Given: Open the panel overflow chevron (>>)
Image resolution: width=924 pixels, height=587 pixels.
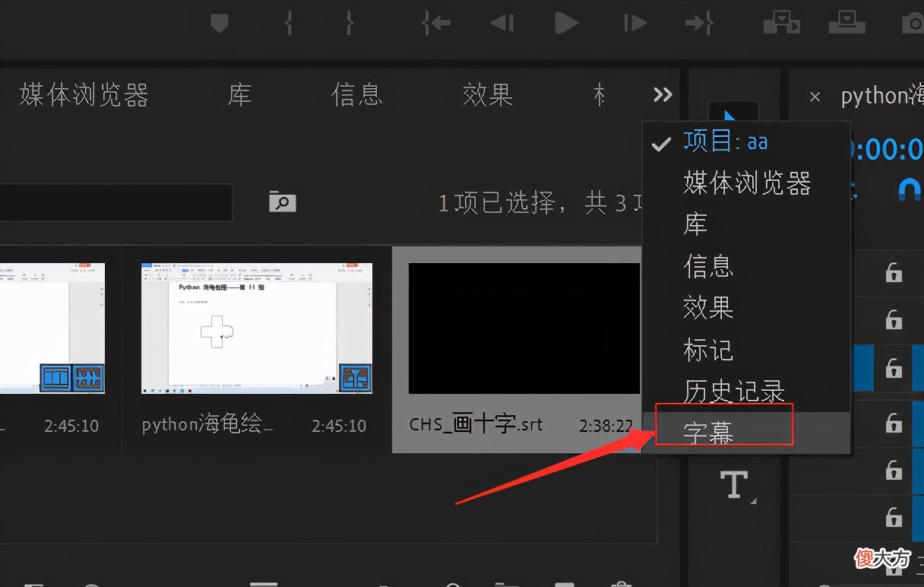Looking at the screenshot, I should point(663,95).
